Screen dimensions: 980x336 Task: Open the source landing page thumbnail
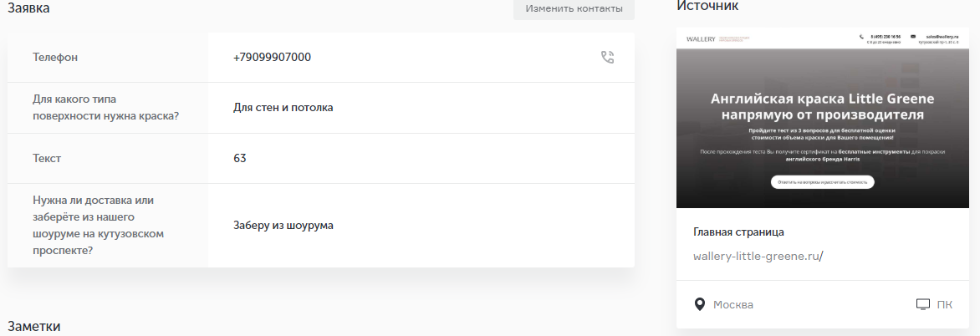click(823, 117)
